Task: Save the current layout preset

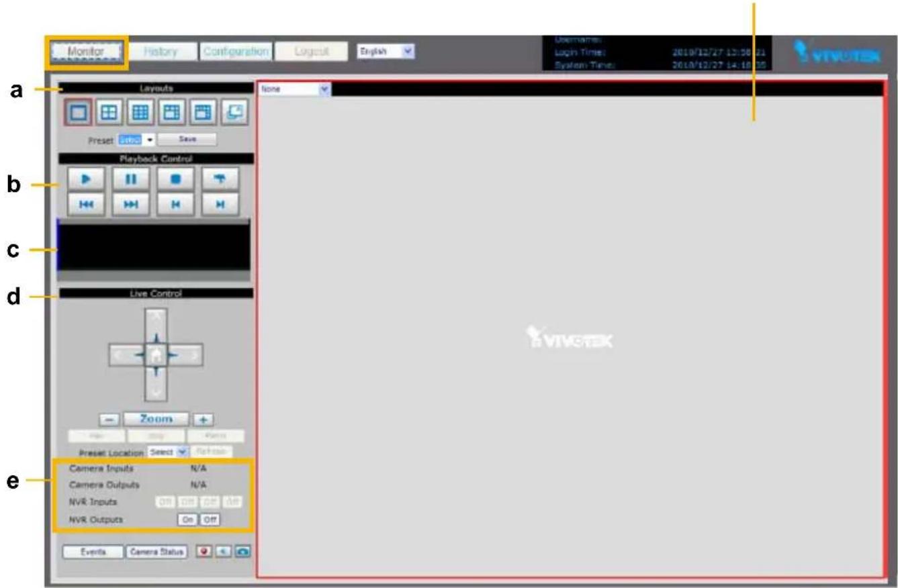Action: click(187, 140)
